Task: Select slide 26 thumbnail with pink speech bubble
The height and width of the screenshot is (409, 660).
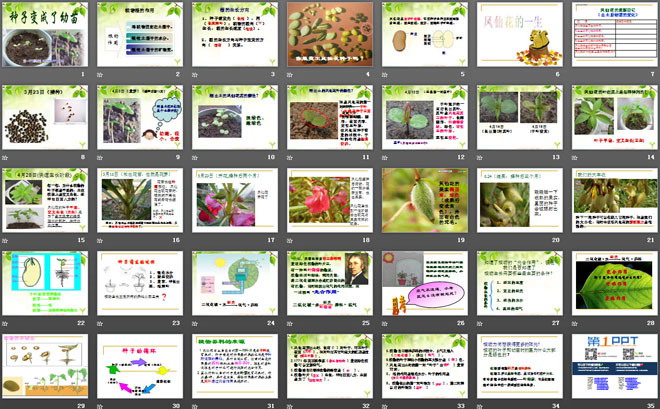Action: (425, 283)
